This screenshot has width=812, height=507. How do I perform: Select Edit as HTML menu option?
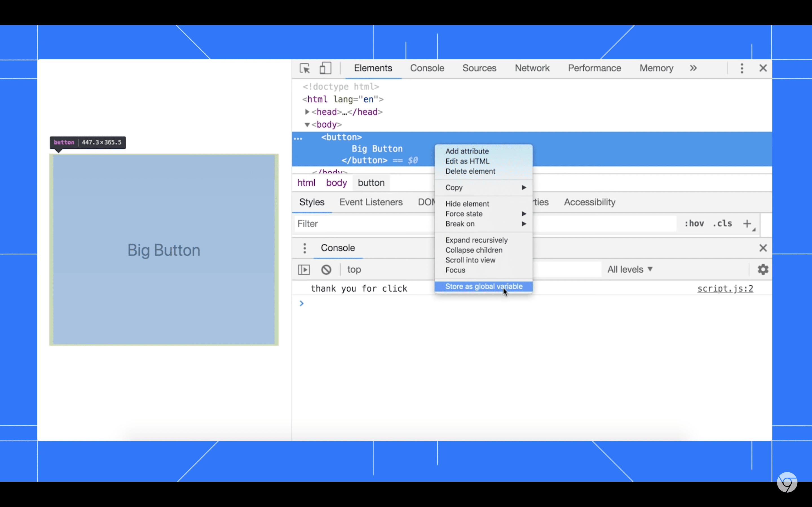tap(468, 161)
